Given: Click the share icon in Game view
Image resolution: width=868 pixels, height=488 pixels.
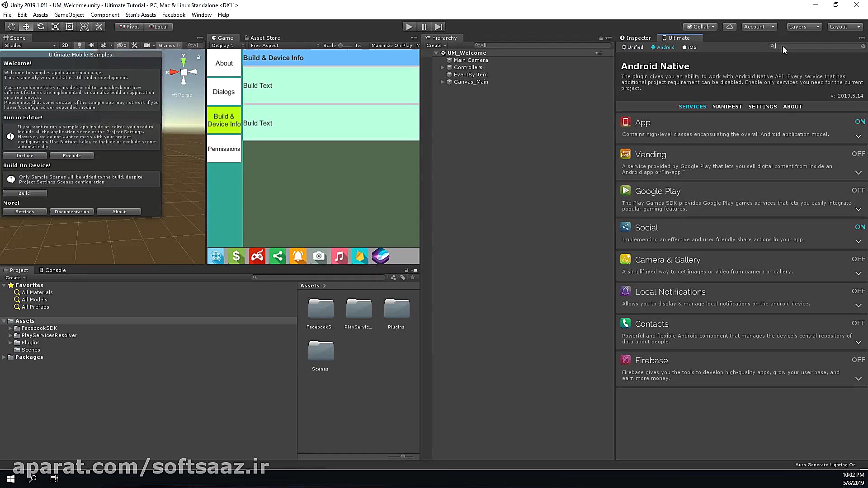Looking at the screenshot, I should tap(278, 256).
